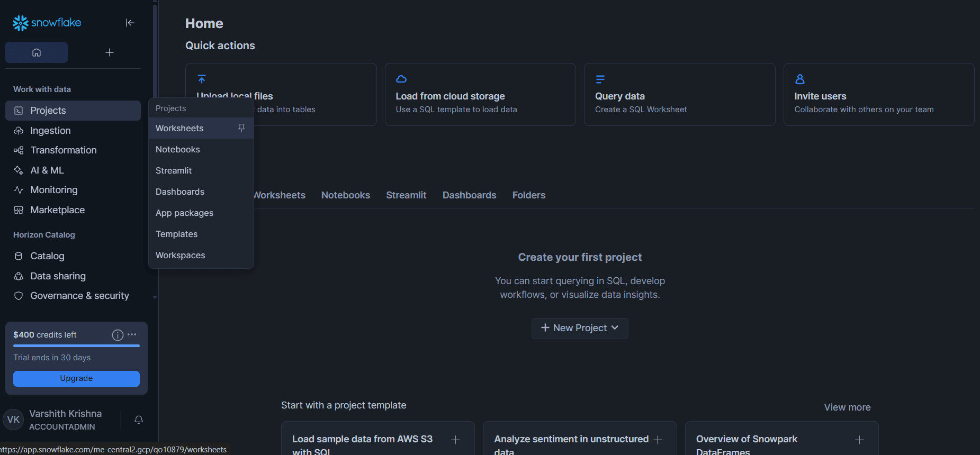Click the Upgrade button
The width and height of the screenshot is (980, 455).
(76, 378)
